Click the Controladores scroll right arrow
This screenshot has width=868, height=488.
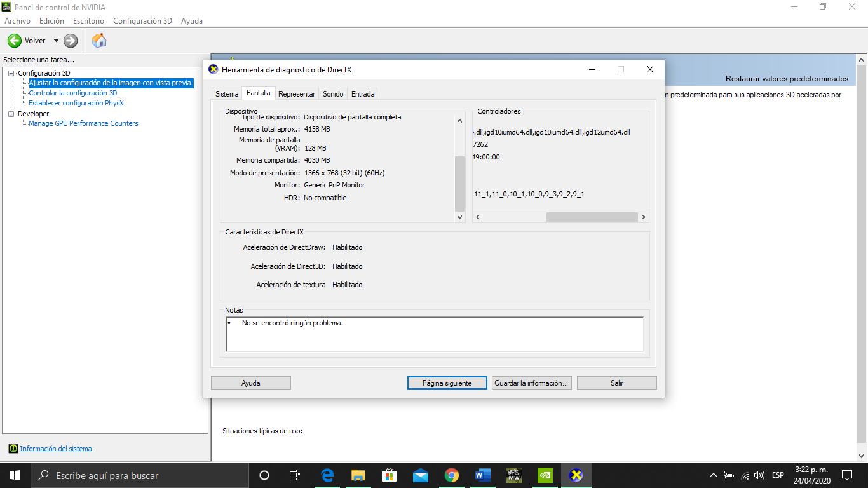point(643,217)
